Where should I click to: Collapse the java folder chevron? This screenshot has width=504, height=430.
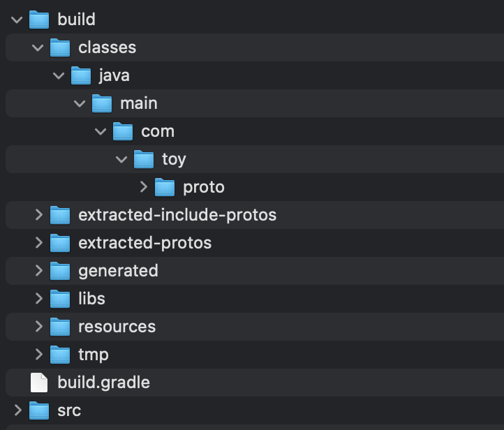coord(59,76)
